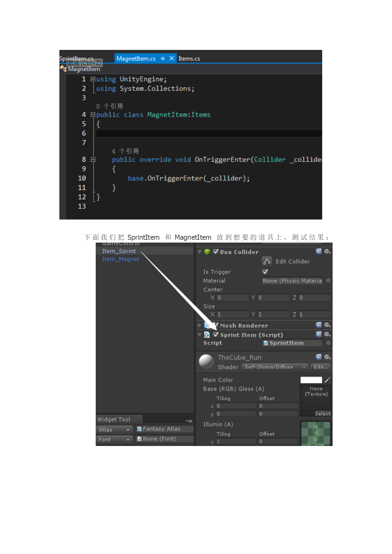Click the None (Font) field
Screen dimensions: 392x554
(x=165, y=439)
